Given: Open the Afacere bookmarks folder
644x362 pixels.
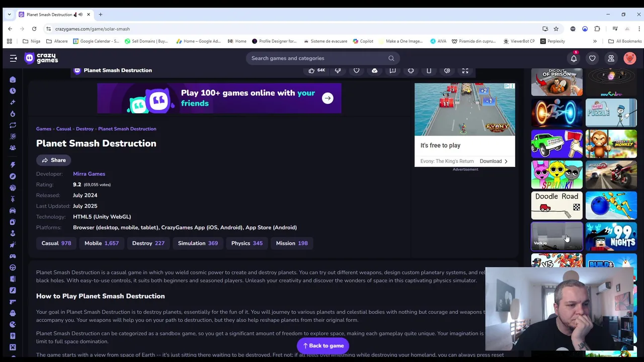Looking at the screenshot, I should coord(57,41).
